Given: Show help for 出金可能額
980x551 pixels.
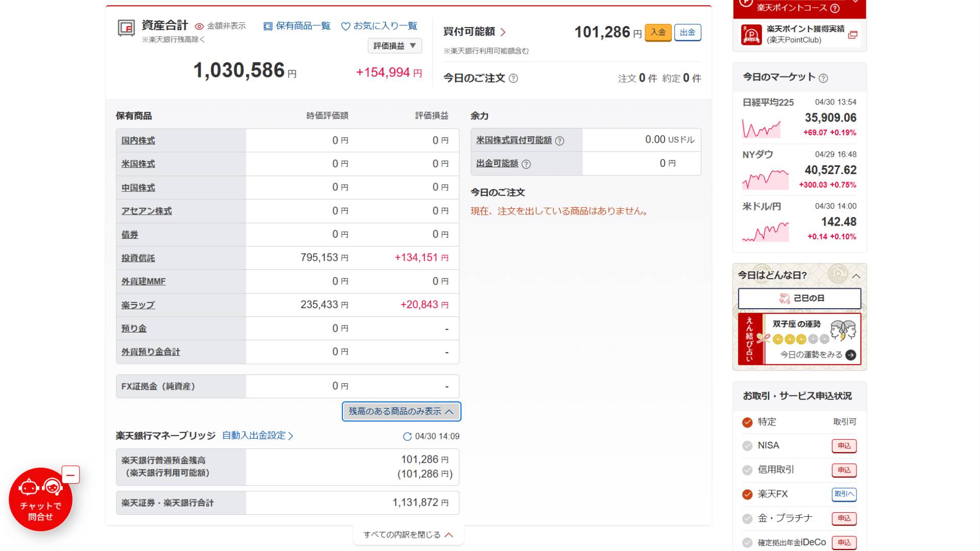Looking at the screenshot, I should click(x=526, y=164).
